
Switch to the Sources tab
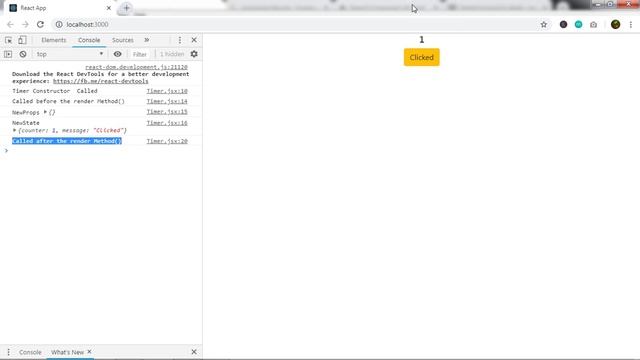123,40
